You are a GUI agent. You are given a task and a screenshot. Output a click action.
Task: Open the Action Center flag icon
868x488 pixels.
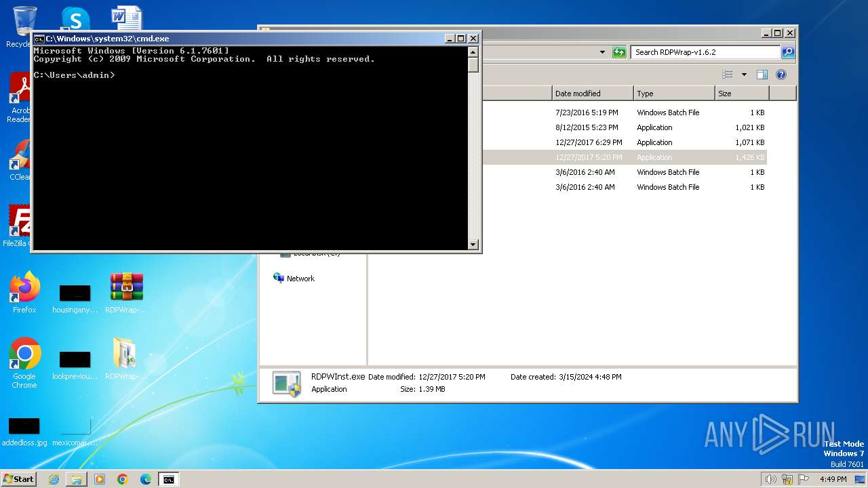point(804,479)
